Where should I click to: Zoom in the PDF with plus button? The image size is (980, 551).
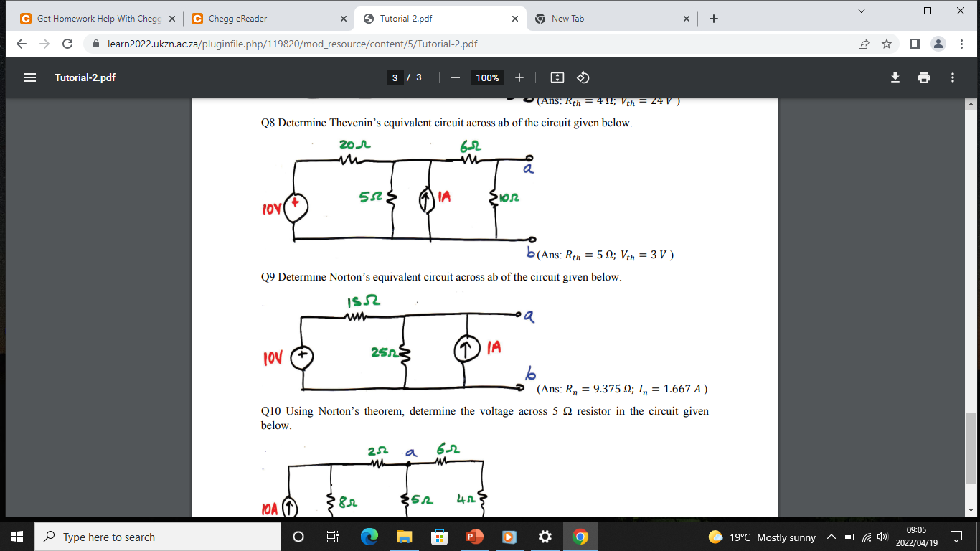click(519, 77)
